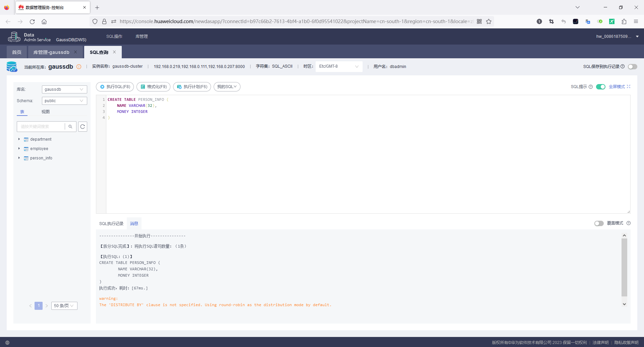
Task: Run the query with 执行SQL(F8)
Action: click(x=115, y=87)
